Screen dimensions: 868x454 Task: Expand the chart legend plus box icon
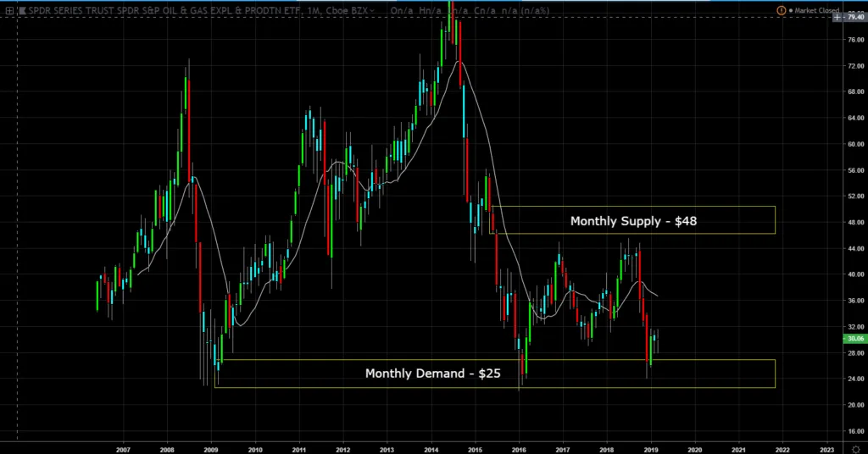9,10
